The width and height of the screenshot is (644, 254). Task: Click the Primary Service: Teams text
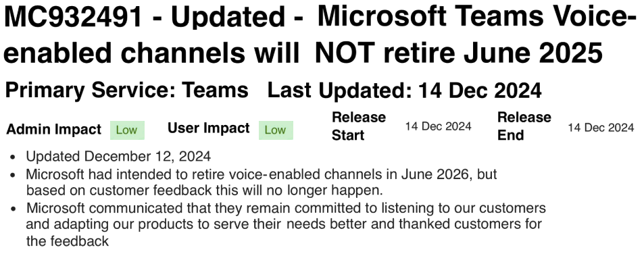[x=126, y=90]
